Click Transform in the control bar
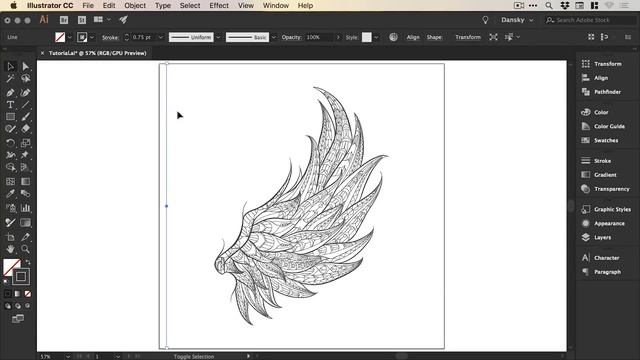The height and width of the screenshot is (360, 640). pyautogui.click(x=468, y=37)
